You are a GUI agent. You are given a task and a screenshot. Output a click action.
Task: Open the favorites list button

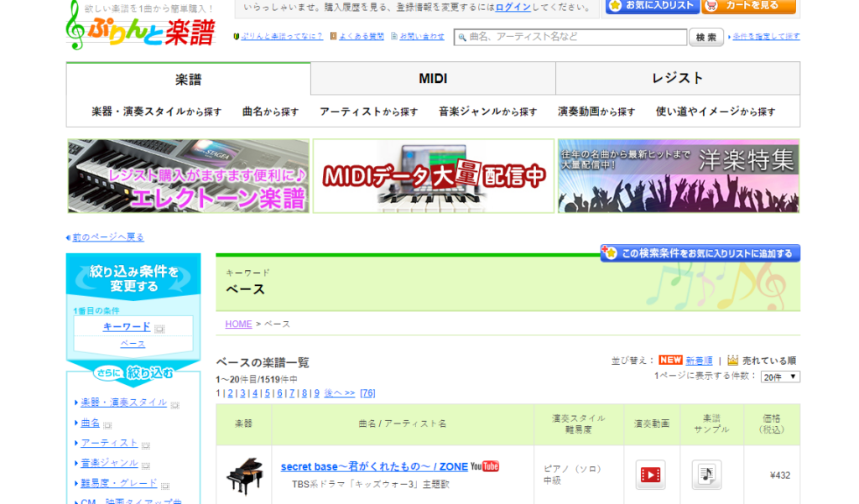coord(651,6)
